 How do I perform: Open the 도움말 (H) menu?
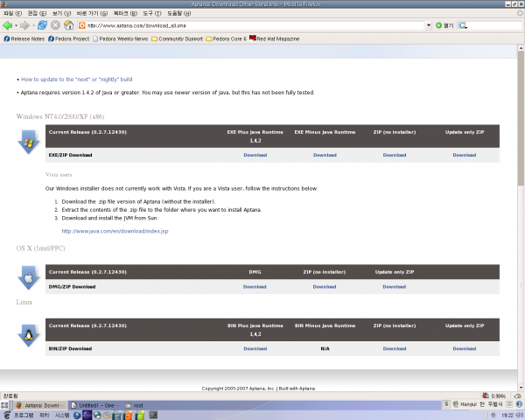[x=178, y=13]
